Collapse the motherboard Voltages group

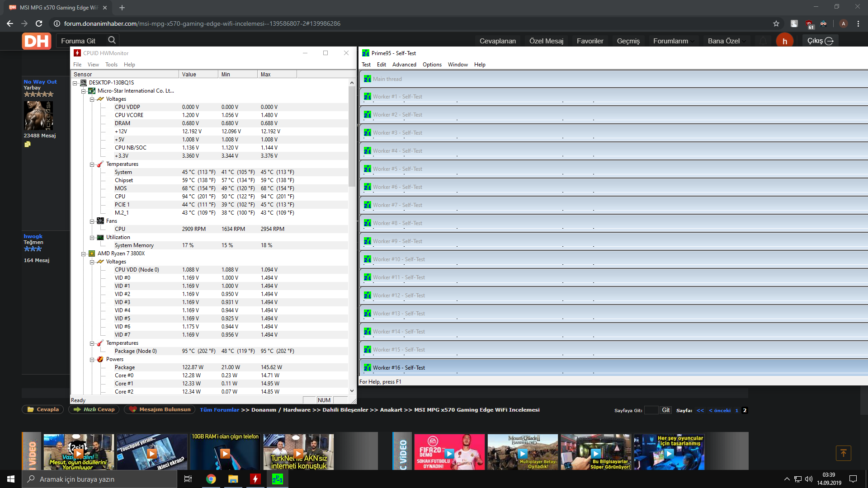pyautogui.click(x=92, y=99)
